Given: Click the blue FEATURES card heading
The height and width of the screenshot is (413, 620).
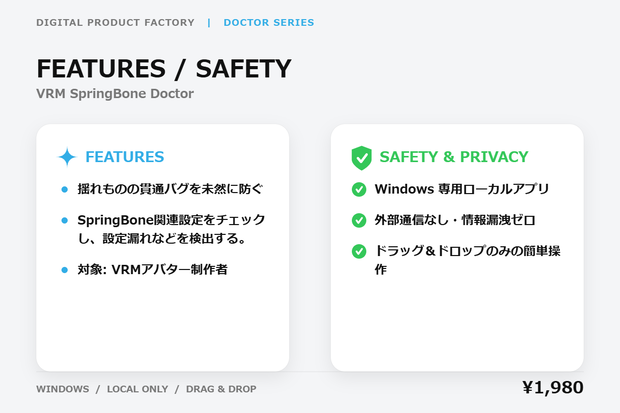Looking at the screenshot, I should point(125,157).
